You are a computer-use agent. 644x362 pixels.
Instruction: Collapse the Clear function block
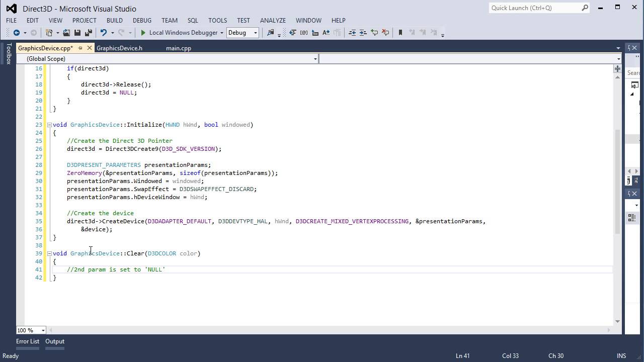(x=49, y=253)
